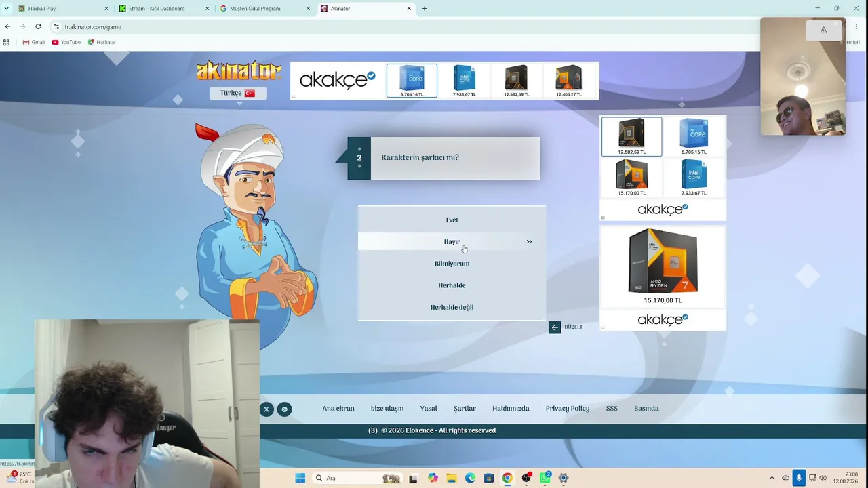Share via the X social icon
The image size is (868, 488).
tap(267, 409)
